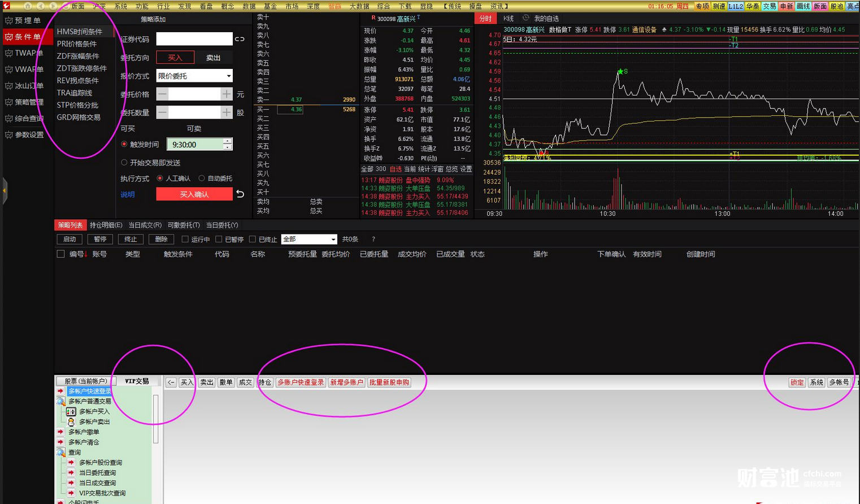This screenshot has height=504, width=860.
Task: Toggle the 买入 direction button
Action: tap(175, 58)
